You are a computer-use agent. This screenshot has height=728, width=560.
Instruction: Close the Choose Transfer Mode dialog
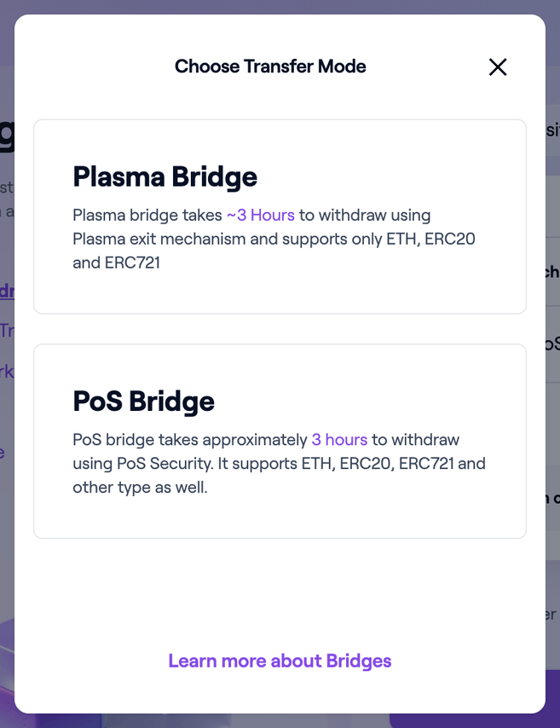(498, 67)
